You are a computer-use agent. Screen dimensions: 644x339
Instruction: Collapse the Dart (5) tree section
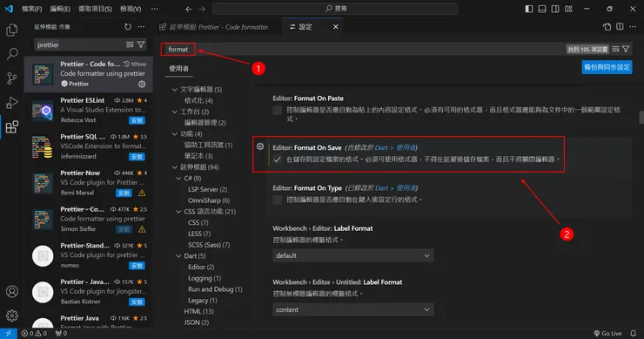tap(178, 256)
